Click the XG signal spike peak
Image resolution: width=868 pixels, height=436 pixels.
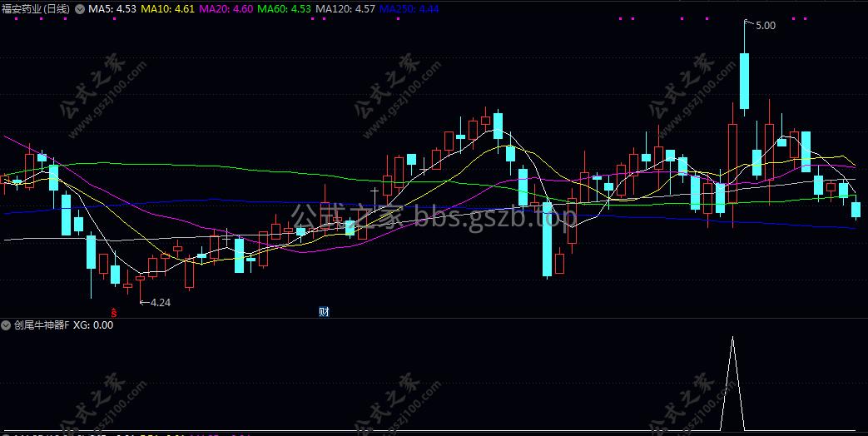pos(732,337)
